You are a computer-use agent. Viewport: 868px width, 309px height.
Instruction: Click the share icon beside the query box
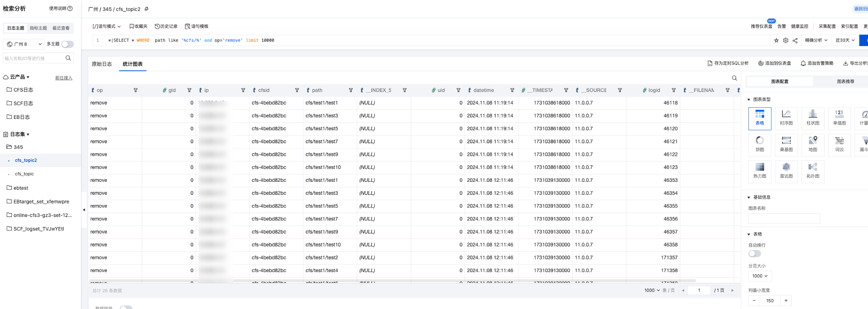tap(795, 40)
